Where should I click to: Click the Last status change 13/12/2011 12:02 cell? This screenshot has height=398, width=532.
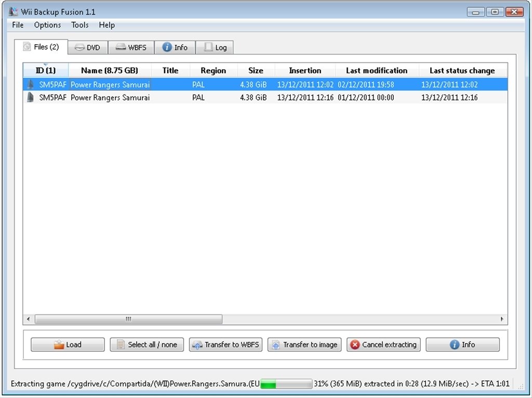449,85
